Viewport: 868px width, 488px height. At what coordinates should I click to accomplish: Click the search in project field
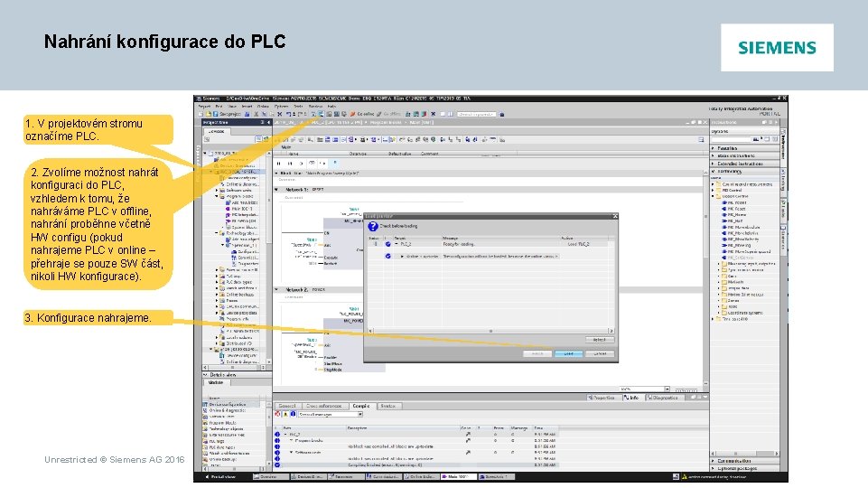(x=476, y=114)
